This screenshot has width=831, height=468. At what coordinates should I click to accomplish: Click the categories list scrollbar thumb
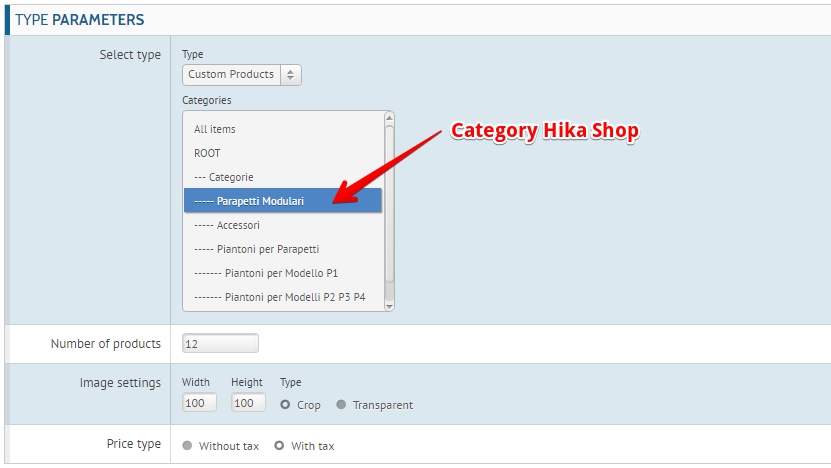point(389,200)
